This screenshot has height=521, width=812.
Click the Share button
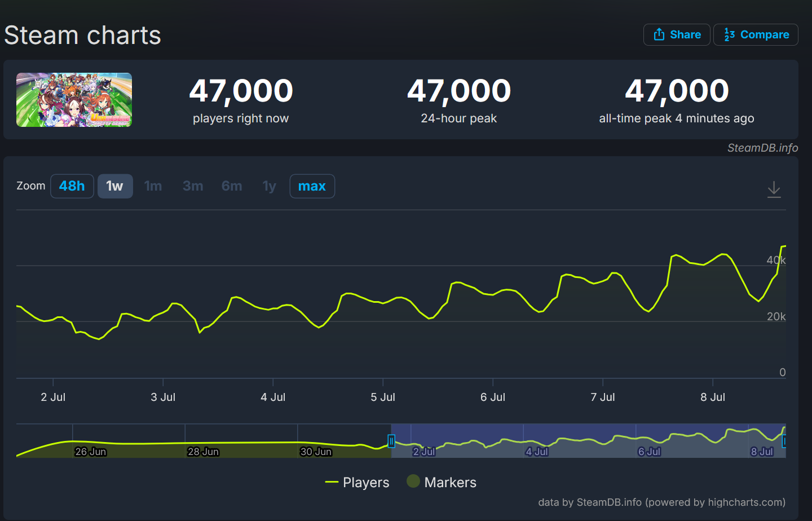coord(676,34)
